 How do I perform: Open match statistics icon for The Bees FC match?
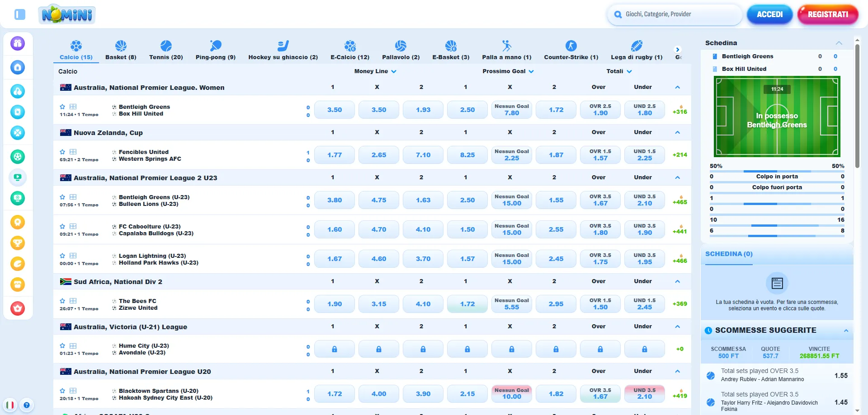pos(73,301)
